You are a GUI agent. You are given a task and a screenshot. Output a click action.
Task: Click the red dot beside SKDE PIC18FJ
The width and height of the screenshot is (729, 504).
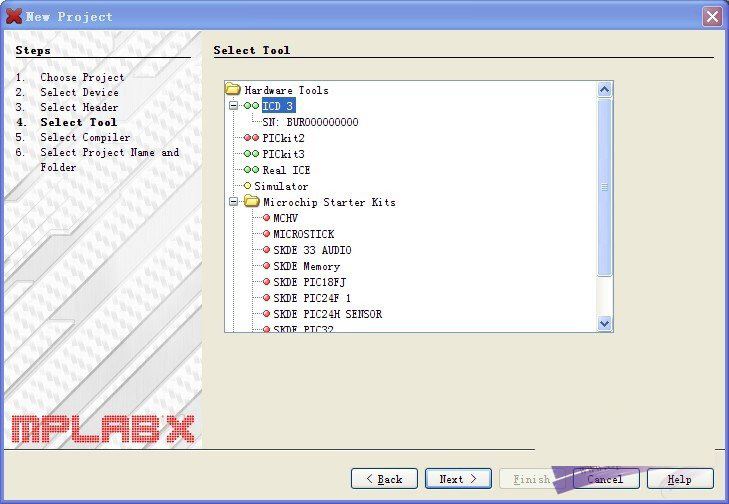click(x=266, y=282)
